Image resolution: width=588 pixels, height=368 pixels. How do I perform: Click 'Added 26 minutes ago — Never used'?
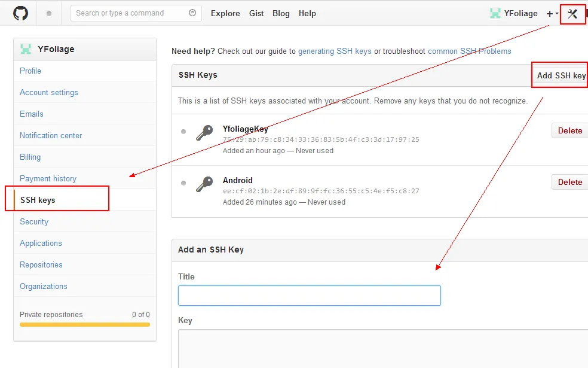284,202
